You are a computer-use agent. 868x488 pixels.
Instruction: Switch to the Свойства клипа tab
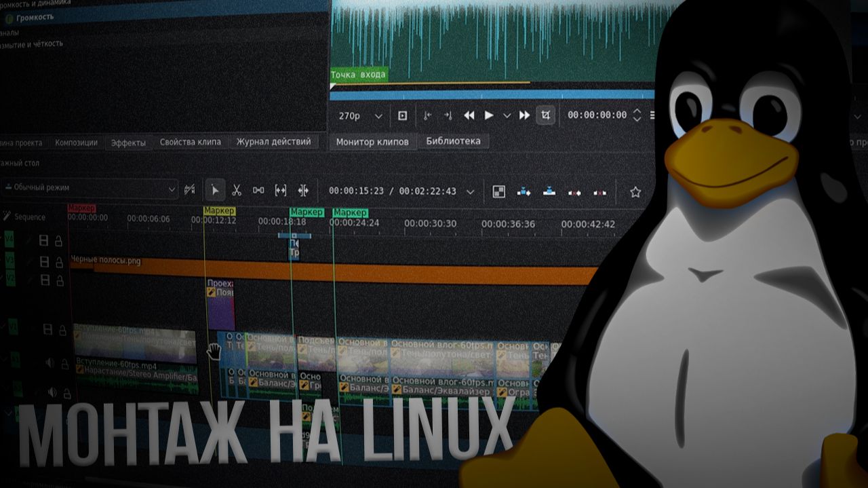(x=191, y=143)
